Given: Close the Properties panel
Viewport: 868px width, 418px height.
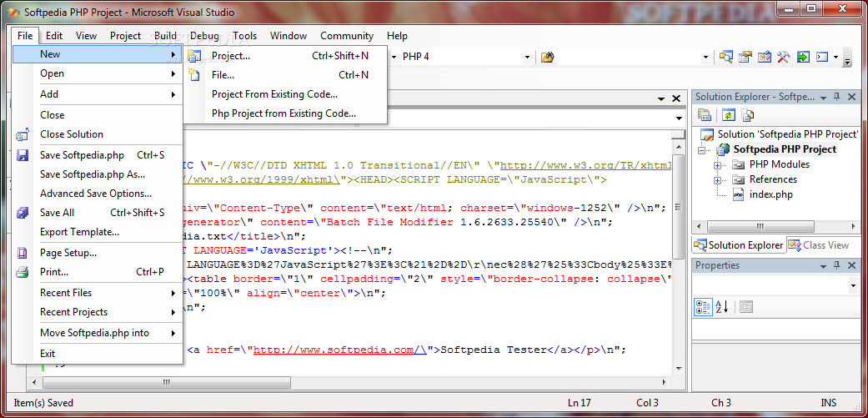Looking at the screenshot, I should pos(851,266).
